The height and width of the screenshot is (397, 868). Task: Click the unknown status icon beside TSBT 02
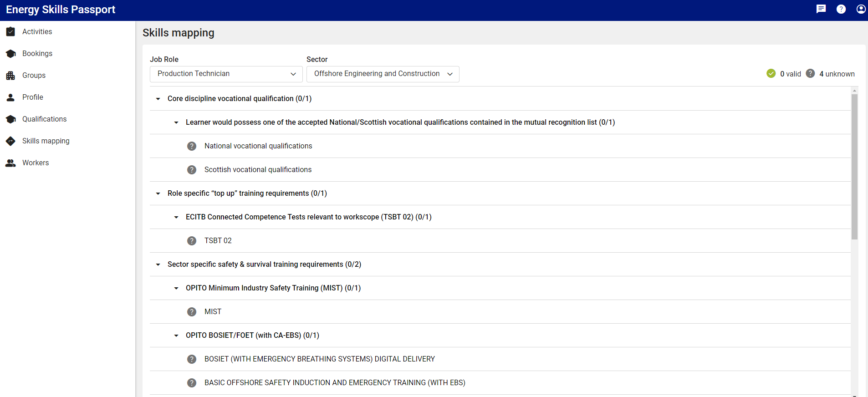(x=192, y=240)
